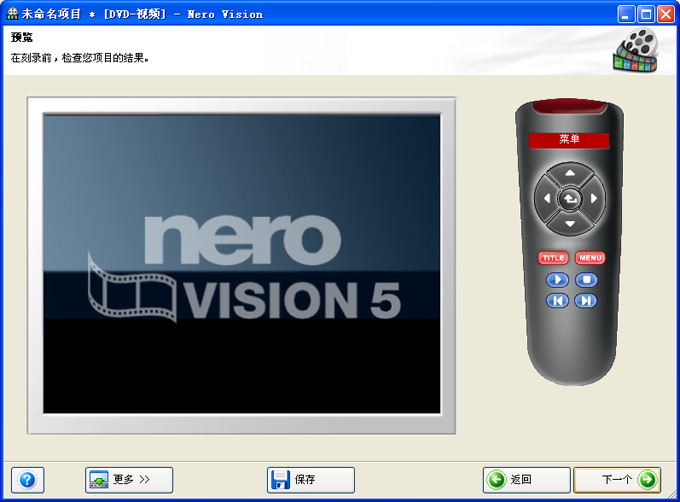680x502 pixels.
Task: Minimize the Nero Vision window
Action: point(626,14)
